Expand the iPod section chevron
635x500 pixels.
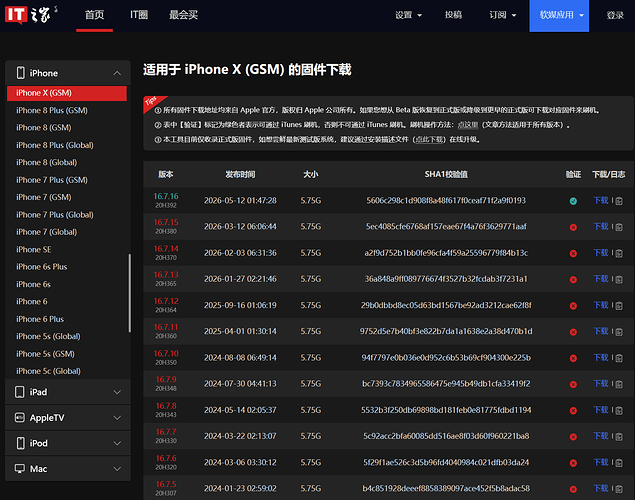(117, 443)
